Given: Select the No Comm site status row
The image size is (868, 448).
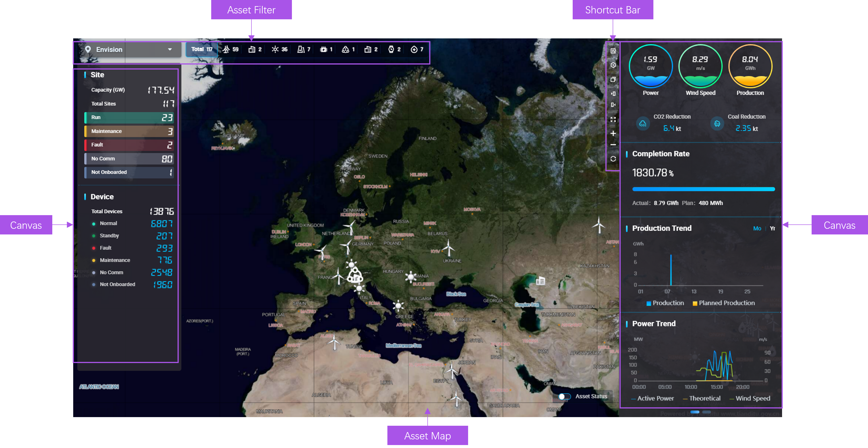Looking at the screenshot, I should (129, 159).
